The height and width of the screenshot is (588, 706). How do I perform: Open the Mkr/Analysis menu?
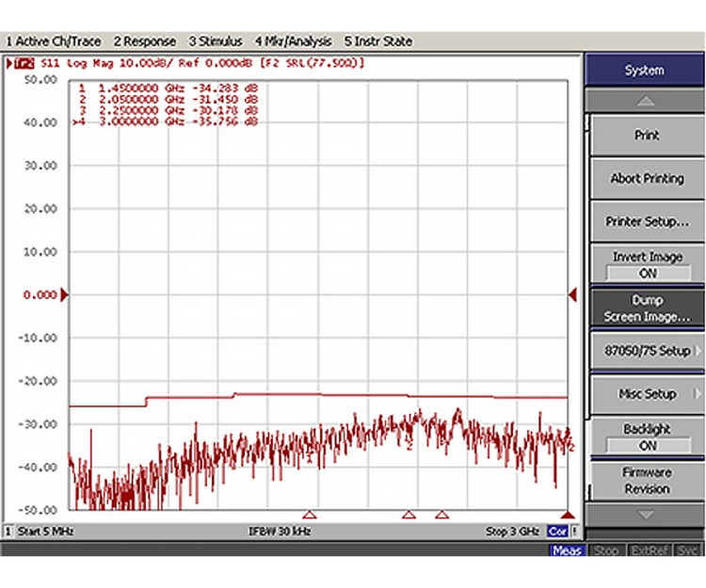tap(293, 41)
